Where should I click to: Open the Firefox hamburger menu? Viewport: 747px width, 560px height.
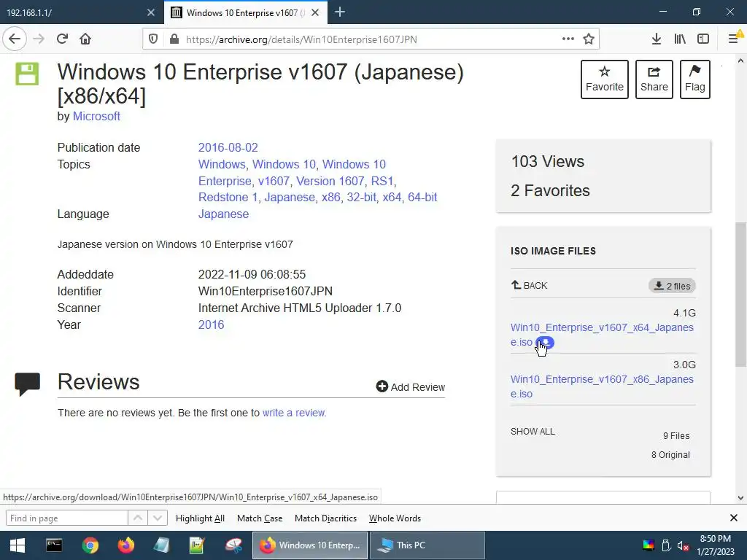[734, 39]
